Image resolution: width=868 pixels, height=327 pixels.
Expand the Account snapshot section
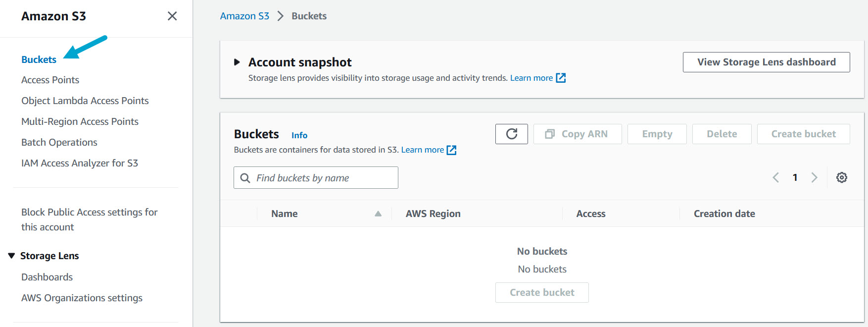coord(237,62)
